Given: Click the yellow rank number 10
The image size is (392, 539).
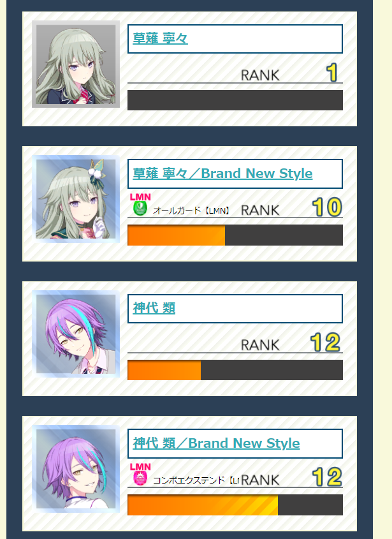Looking at the screenshot, I should (x=327, y=207).
